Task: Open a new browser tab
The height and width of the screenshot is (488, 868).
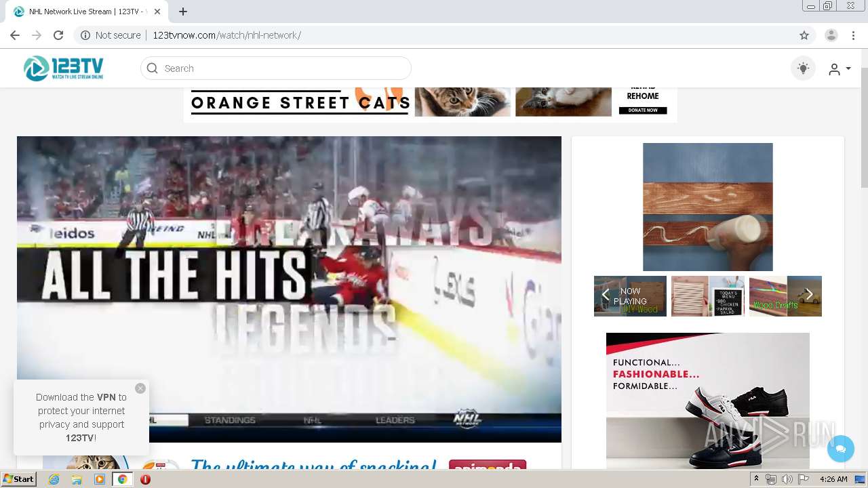Action: [x=183, y=12]
